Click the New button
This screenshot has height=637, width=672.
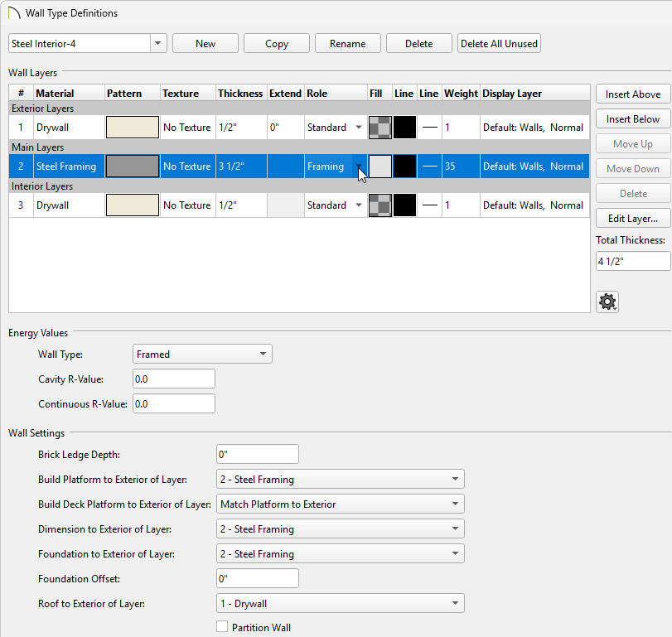coord(205,43)
